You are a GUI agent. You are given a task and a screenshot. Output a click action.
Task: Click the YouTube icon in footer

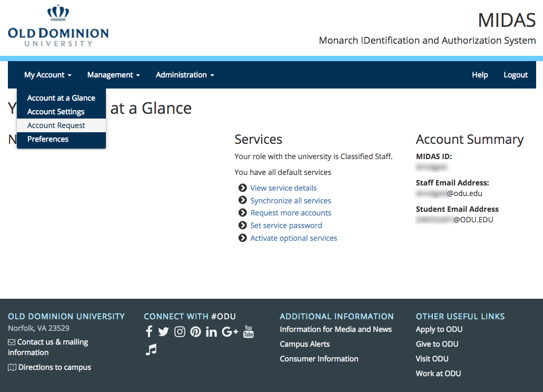click(x=249, y=331)
